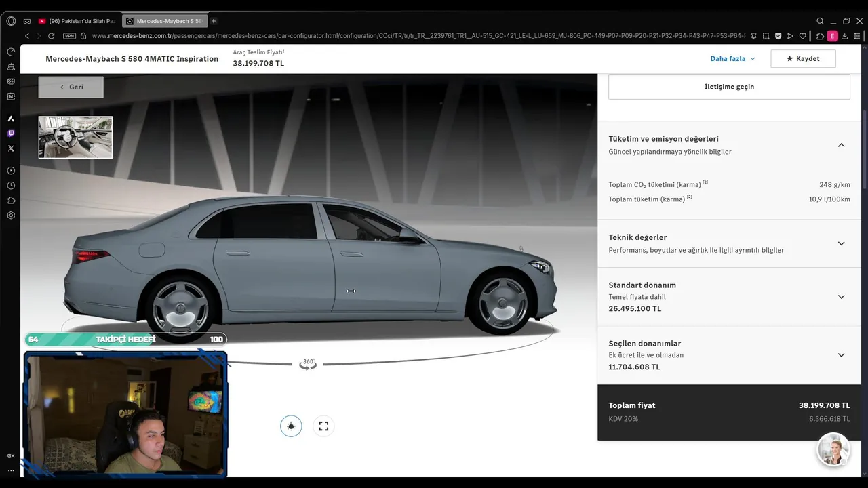Viewport: 868px width, 488px height.
Task: Open a new browser tab
Action: pos(214,21)
